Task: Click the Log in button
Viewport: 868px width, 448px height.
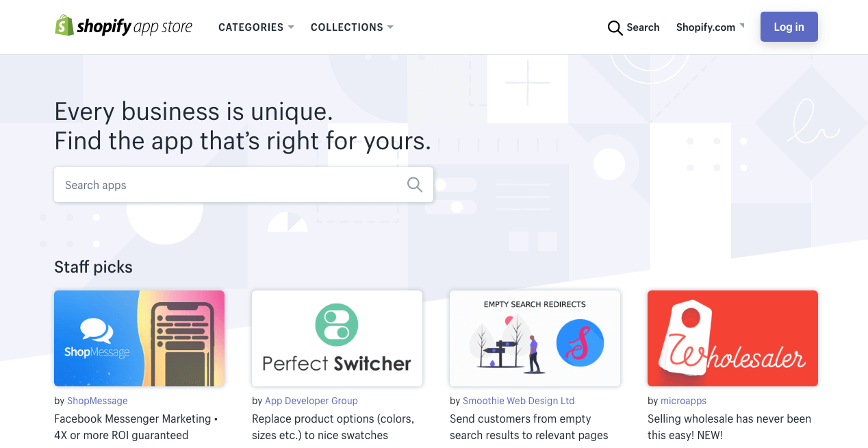Action: tap(789, 27)
